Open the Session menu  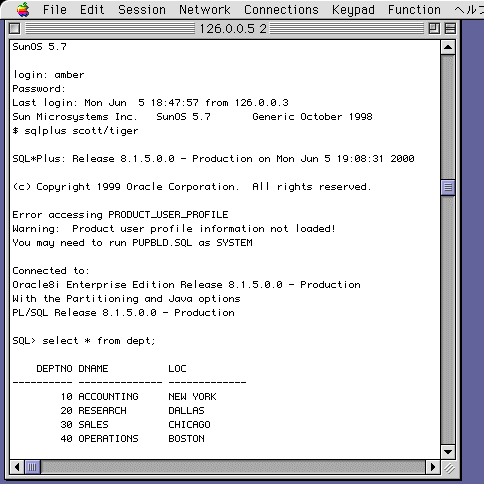pyautogui.click(x=142, y=10)
